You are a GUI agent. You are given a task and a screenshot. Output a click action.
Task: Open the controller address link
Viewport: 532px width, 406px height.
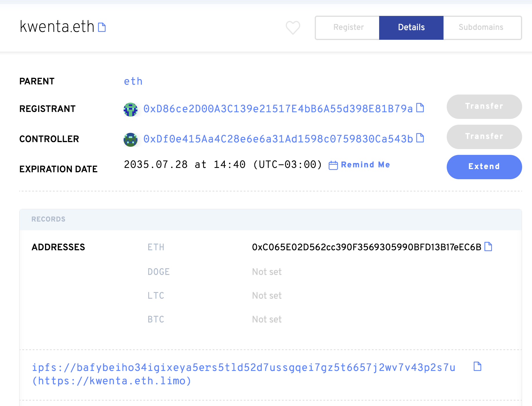pyautogui.click(x=278, y=139)
